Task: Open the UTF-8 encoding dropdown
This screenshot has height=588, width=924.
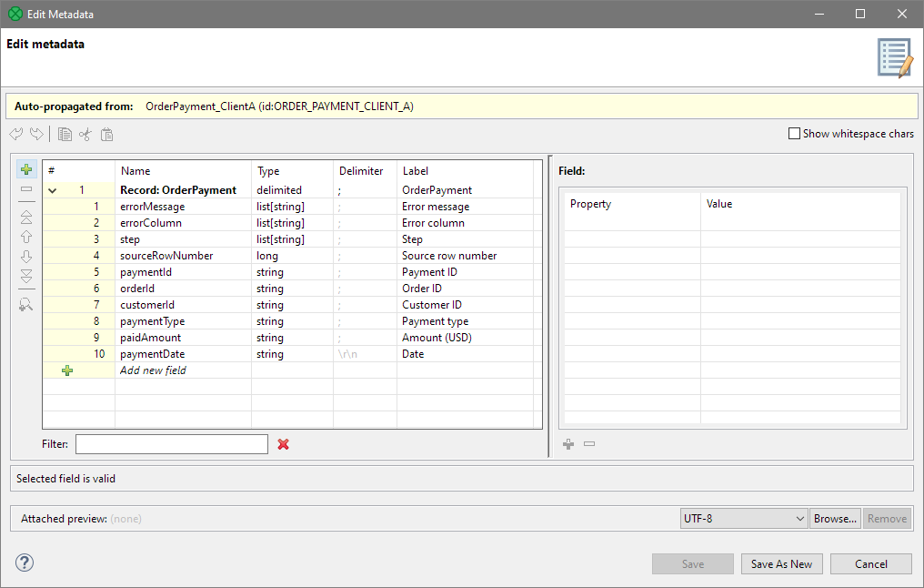Action: [798, 518]
